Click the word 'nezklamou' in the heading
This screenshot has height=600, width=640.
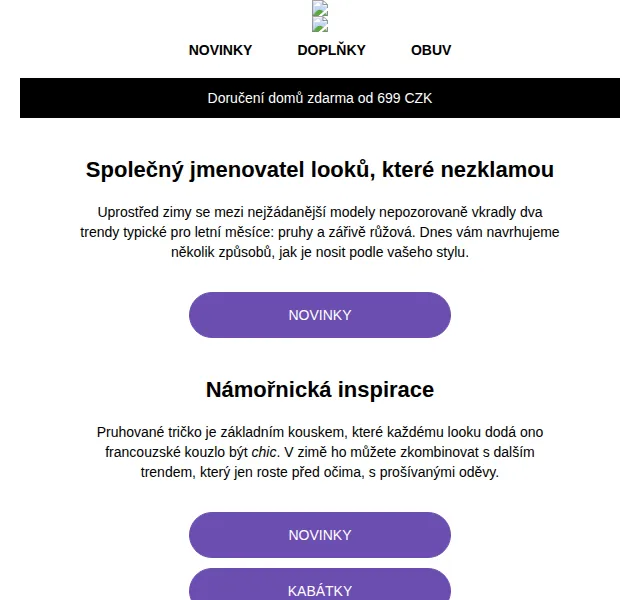pos(497,169)
